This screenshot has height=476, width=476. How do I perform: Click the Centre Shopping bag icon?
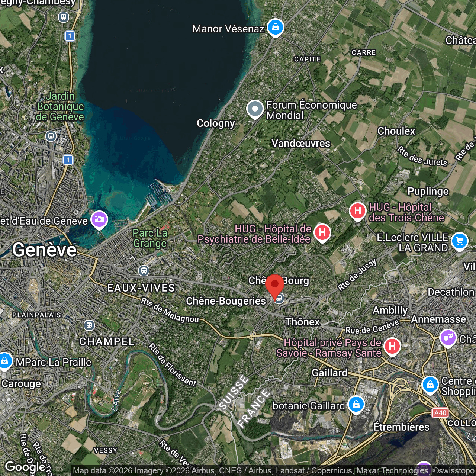tap(430, 385)
